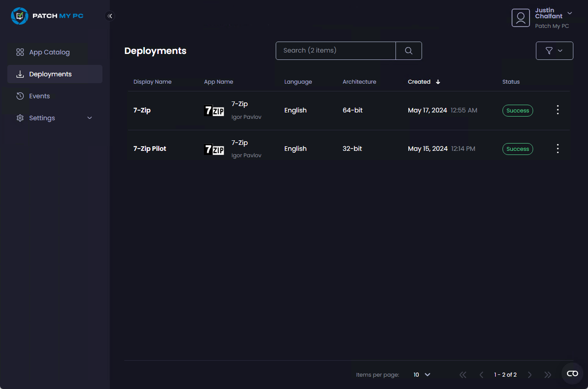Select Events in the navigation menu
Viewport: 588px width, 389px height.
click(39, 96)
